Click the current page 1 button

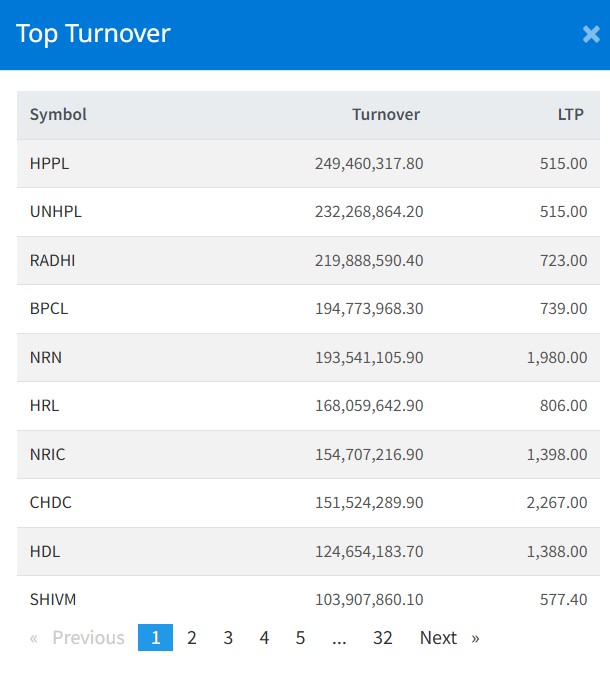tap(155, 638)
